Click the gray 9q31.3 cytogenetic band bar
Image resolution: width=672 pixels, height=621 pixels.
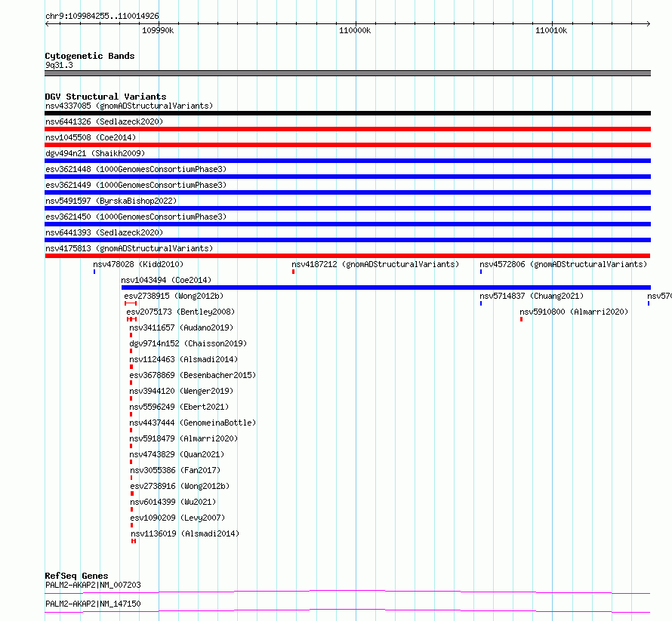pyautogui.click(x=347, y=73)
